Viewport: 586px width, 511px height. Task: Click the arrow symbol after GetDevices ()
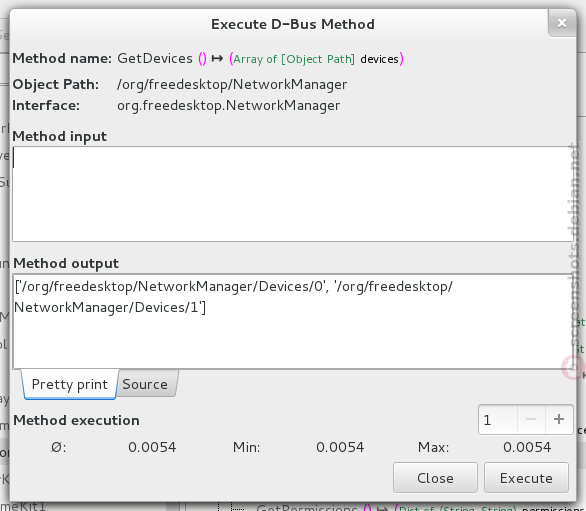[x=218, y=58]
